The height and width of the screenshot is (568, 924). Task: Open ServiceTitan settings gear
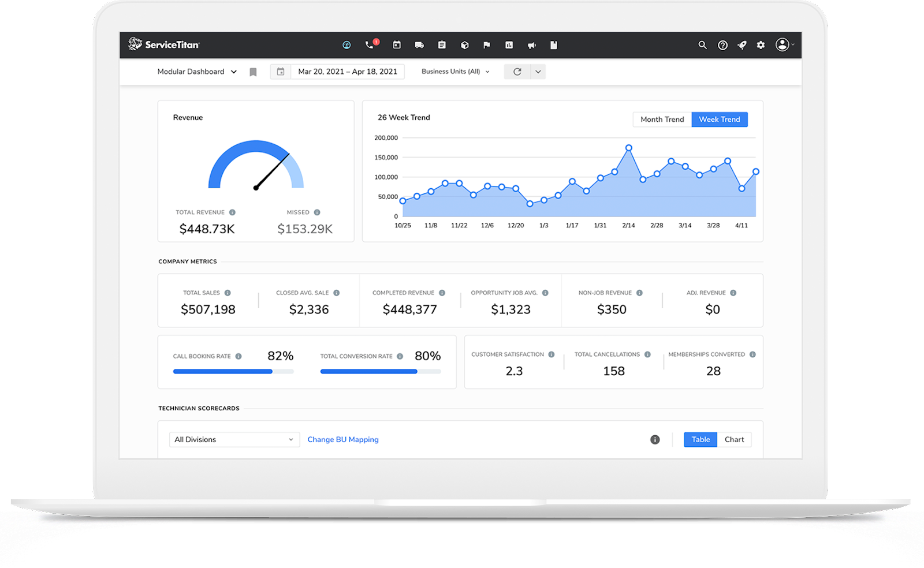[x=761, y=44]
